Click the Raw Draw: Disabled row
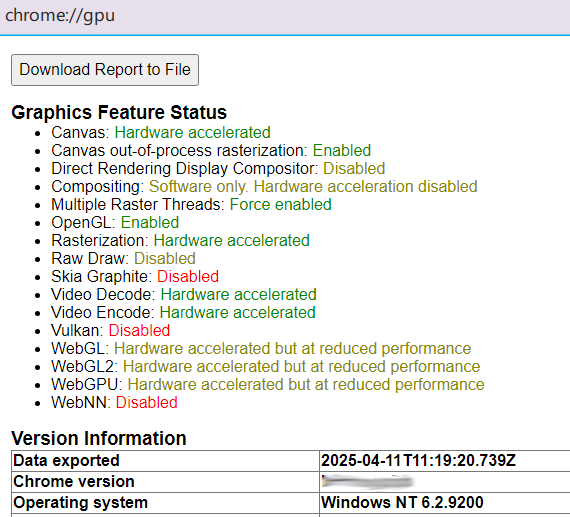This screenshot has width=570, height=517. coord(123,258)
